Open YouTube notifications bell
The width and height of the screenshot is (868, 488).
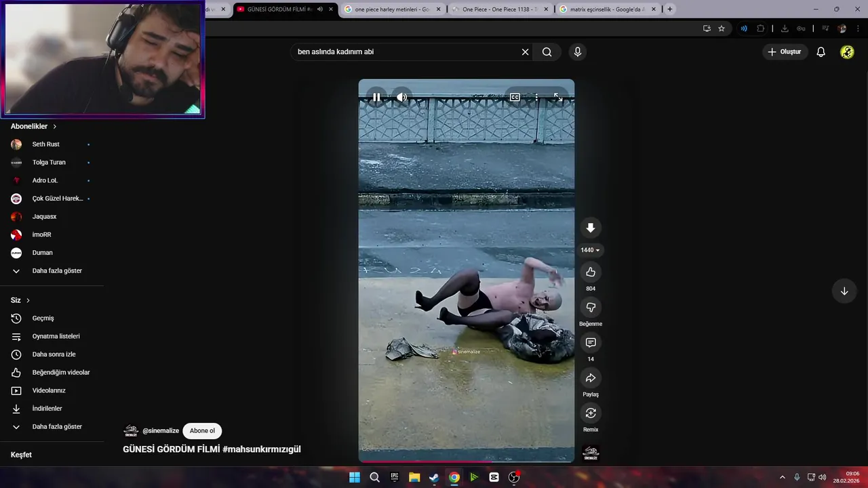(x=821, y=52)
